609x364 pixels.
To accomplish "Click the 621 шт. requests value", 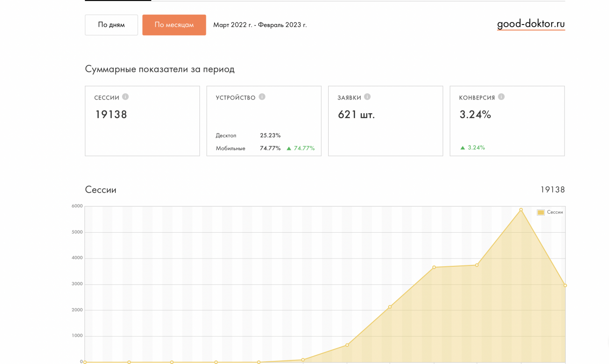I will (x=356, y=115).
